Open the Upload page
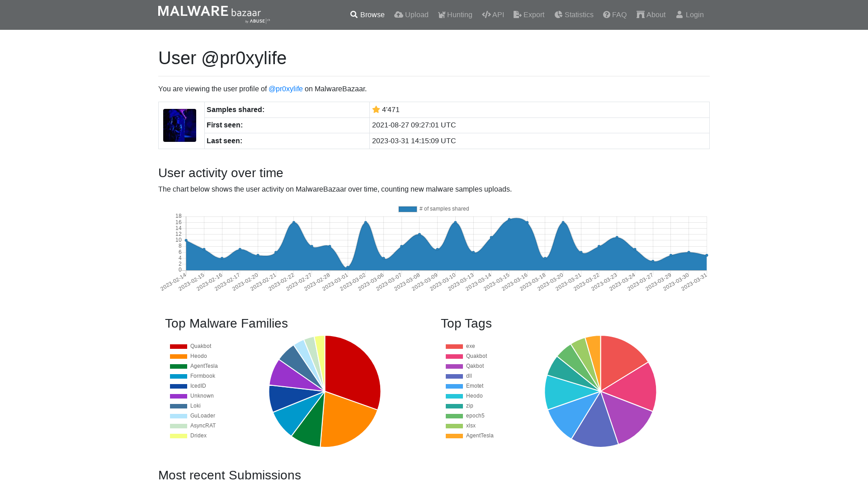Viewport: 868px width, 488px height. pyautogui.click(x=411, y=15)
